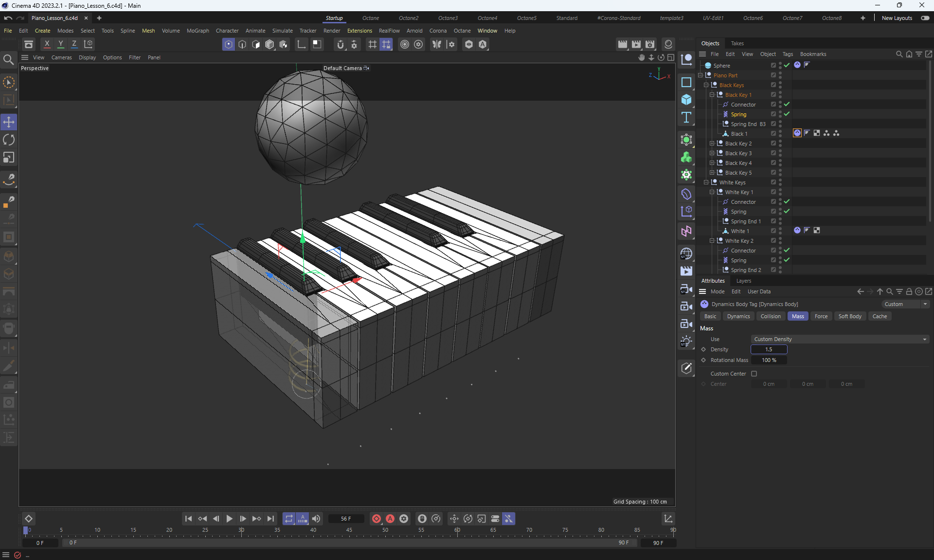This screenshot has width=934, height=560.
Task: Click frame 45 on the timeline ruler
Action: pyautogui.click(x=349, y=530)
